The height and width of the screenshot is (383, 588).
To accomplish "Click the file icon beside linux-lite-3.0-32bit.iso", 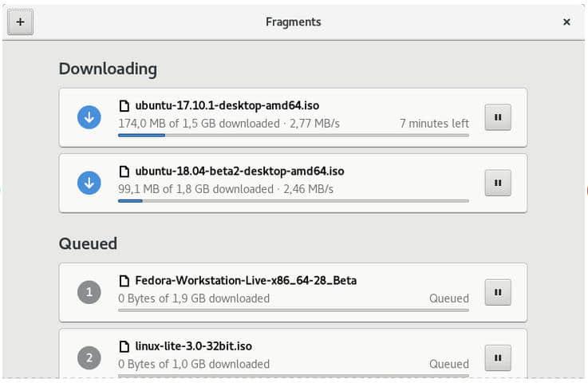I will coord(124,346).
